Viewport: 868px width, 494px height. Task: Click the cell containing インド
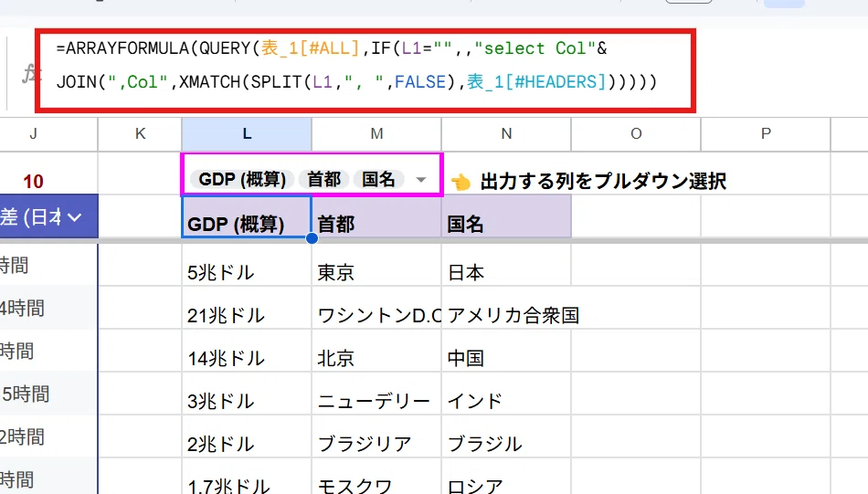click(x=506, y=394)
